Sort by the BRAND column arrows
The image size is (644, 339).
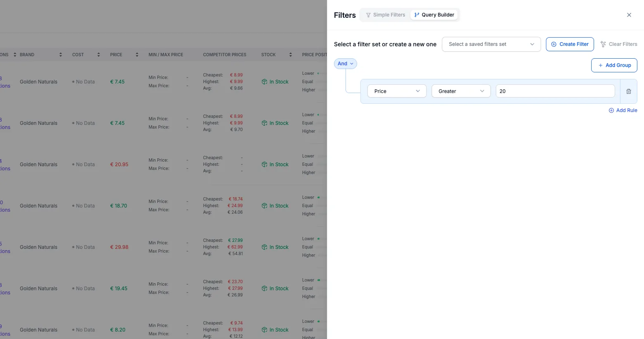coord(61,55)
